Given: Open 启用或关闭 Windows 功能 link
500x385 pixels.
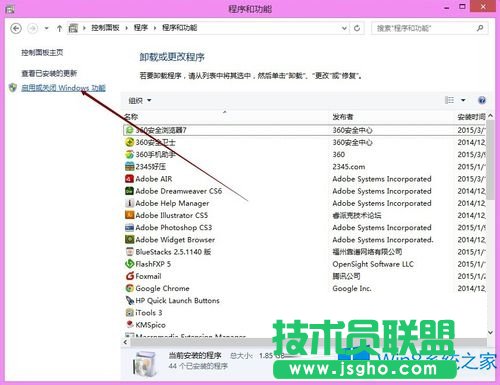Looking at the screenshot, I should [x=63, y=88].
